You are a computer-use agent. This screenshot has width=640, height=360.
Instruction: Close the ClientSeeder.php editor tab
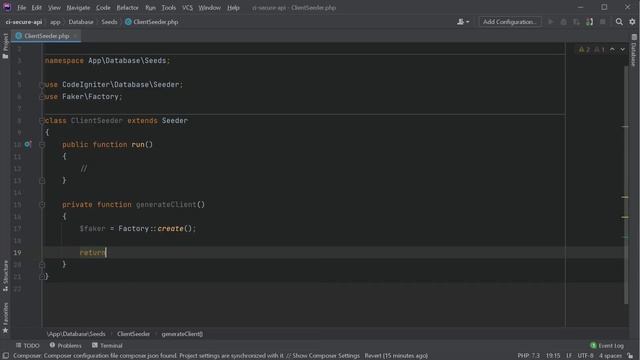tap(75, 36)
